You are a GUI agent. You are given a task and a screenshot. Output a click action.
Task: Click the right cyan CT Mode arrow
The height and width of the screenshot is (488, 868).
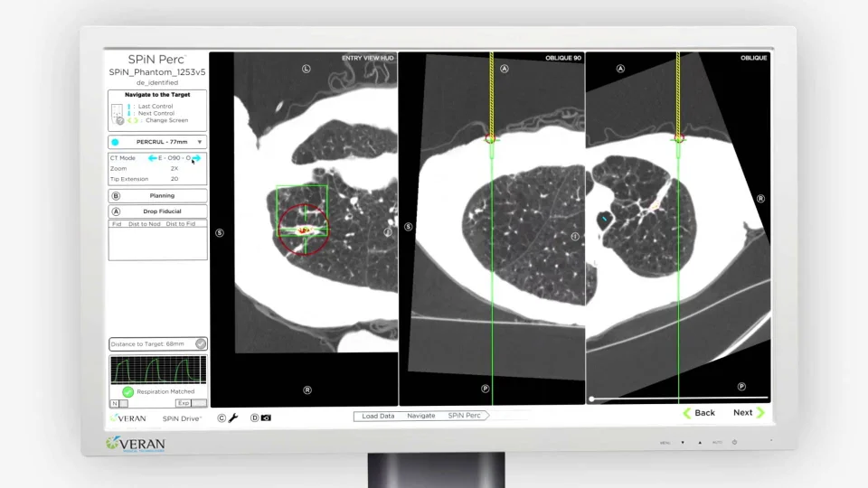pyautogui.click(x=196, y=158)
